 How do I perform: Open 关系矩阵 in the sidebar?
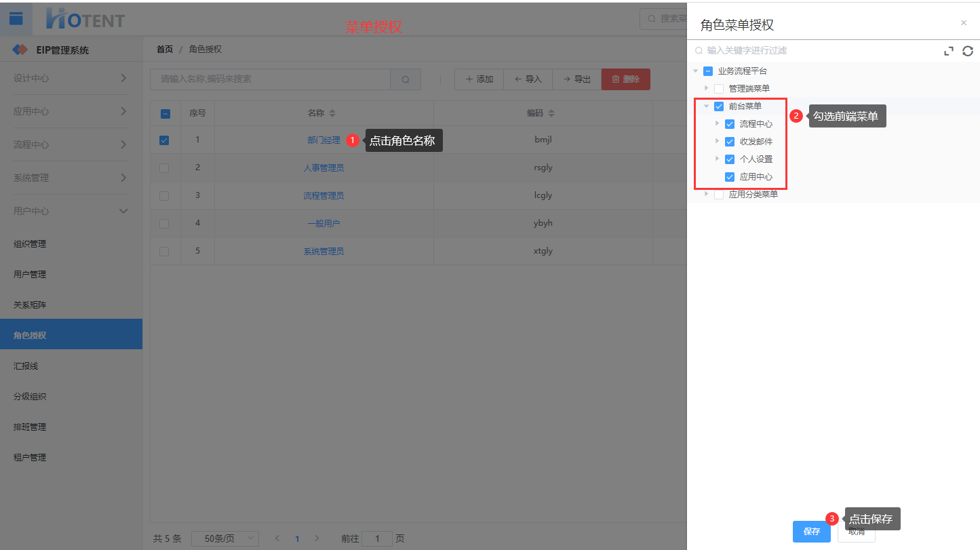tap(71, 305)
